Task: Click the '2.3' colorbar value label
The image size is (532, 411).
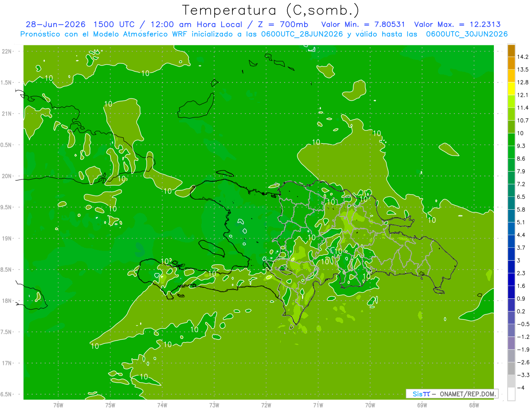Action: [x=521, y=273]
